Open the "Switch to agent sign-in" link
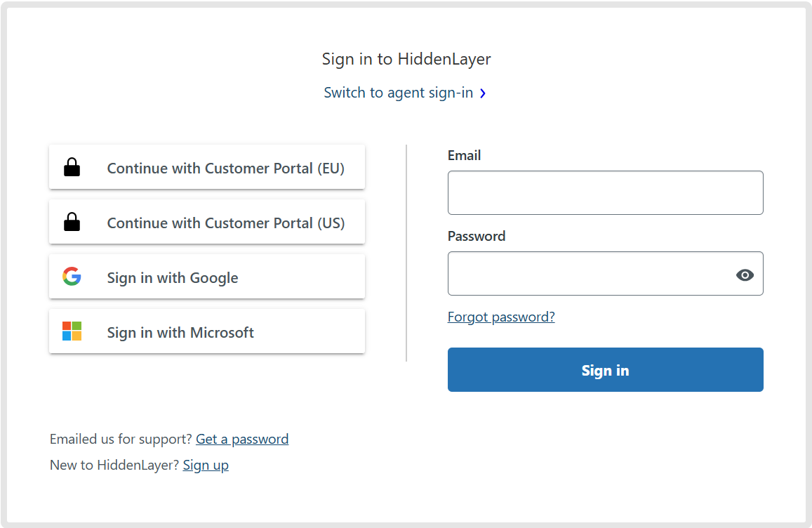Viewport: 812px width, 528px height. point(398,93)
